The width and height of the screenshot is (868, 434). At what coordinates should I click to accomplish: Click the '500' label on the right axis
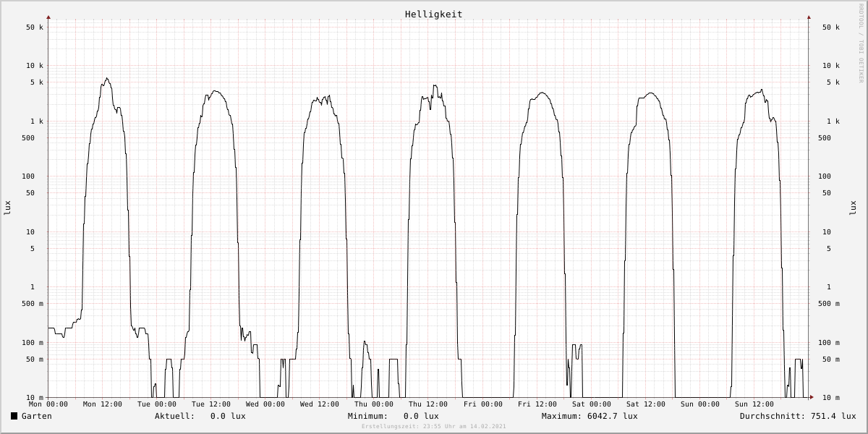pyautogui.click(x=825, y=138)
